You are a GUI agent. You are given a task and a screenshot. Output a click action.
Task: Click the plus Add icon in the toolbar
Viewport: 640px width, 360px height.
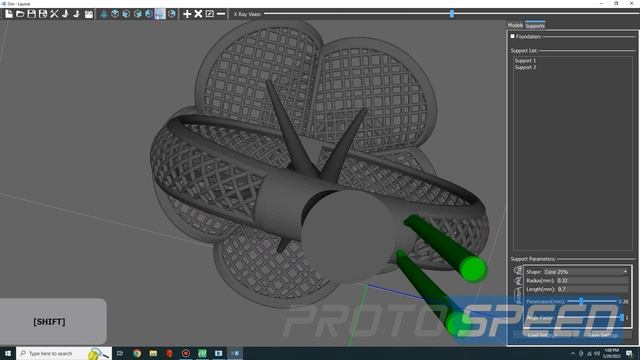coord(187,14)
